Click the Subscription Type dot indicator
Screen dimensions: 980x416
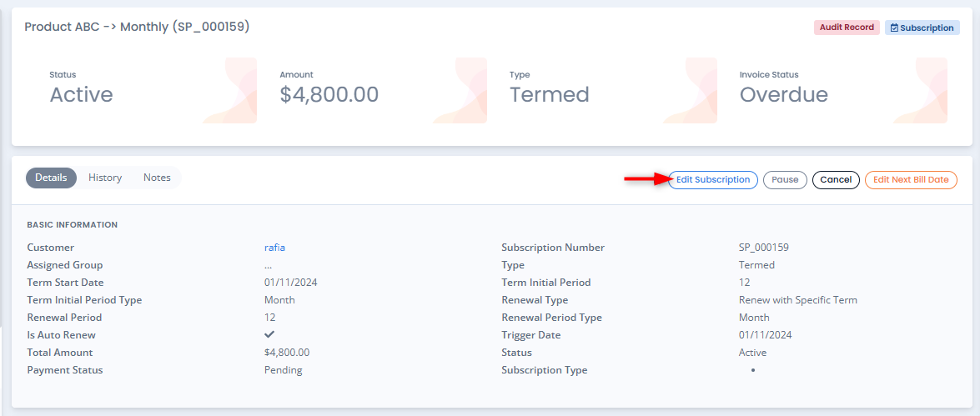753,370
